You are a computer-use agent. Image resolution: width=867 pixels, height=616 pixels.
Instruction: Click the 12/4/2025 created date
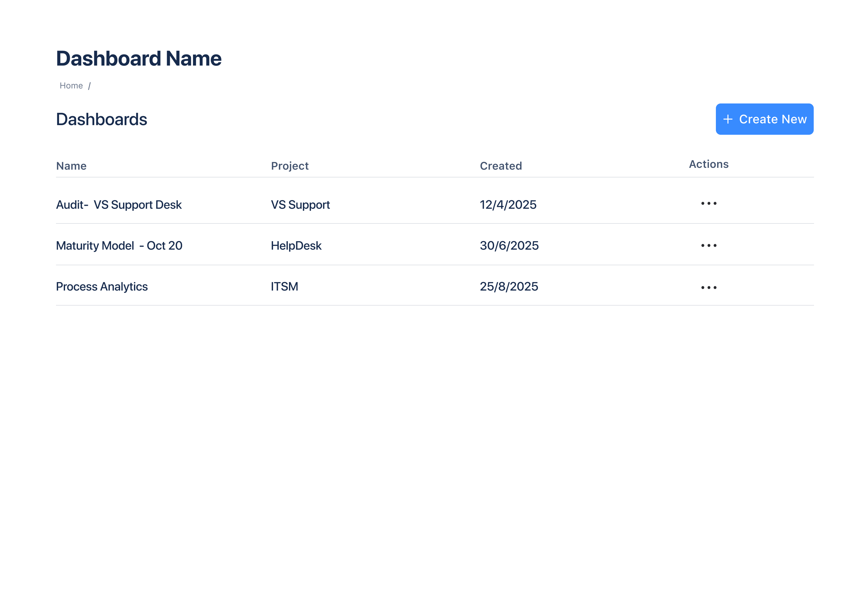(508, 205)
